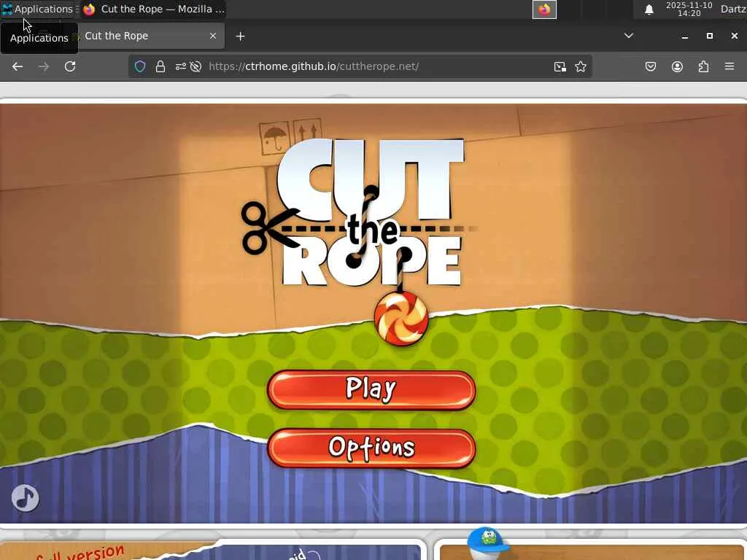This screenshot has width=747, height=560.
Task: Click the date and time clock
Action: pyautogui.click(x=689, y=9)
